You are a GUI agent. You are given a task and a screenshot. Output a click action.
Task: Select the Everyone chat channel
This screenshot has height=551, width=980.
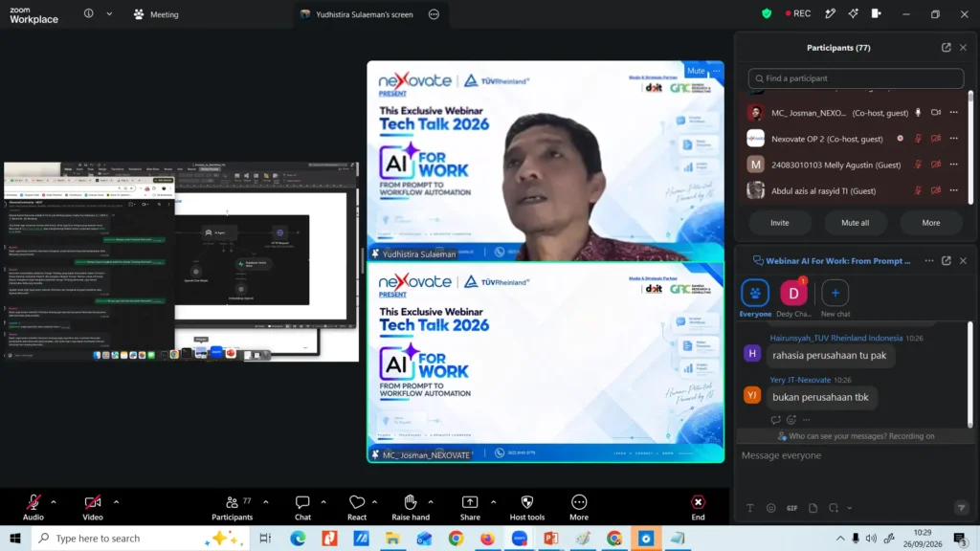click(x=755, y=298)
